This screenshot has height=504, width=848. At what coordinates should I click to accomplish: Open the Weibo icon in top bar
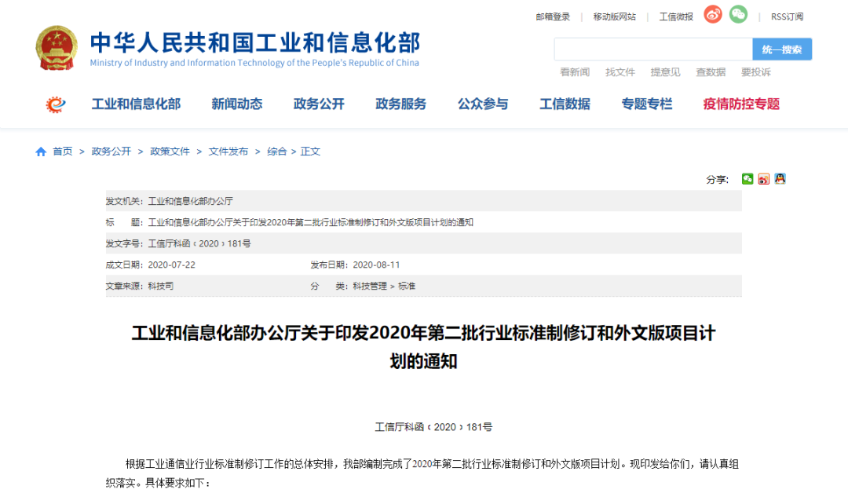click(712, 15)
